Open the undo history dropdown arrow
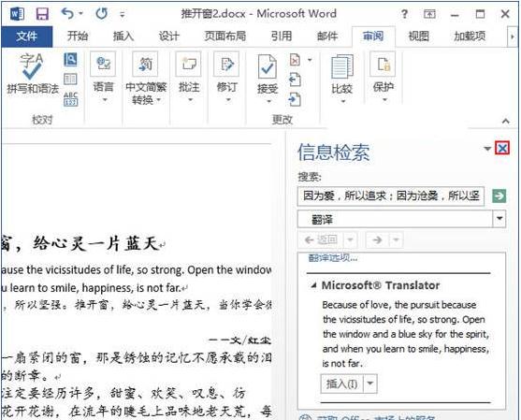521x420 pixels. pyautogui.click(x=81, y=14)
